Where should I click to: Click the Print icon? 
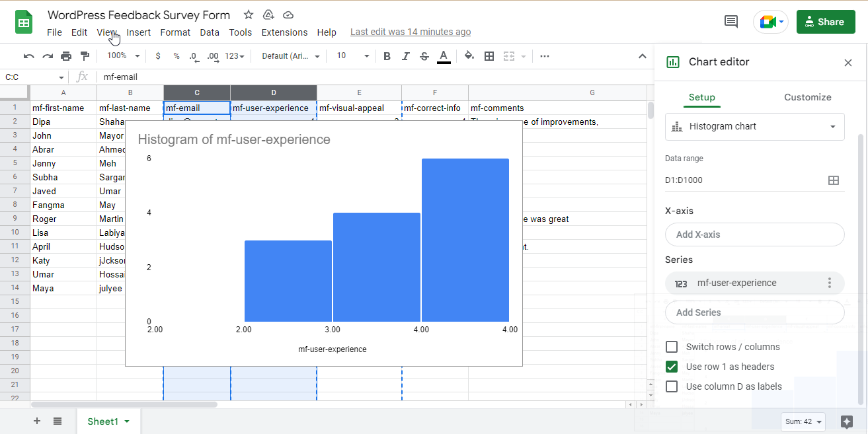pos(66,56)
